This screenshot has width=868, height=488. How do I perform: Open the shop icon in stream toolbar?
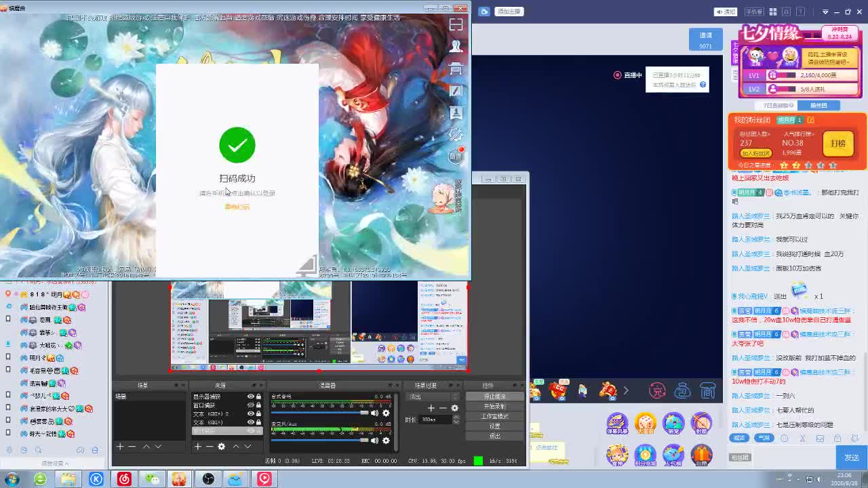(x=708, y=390)
